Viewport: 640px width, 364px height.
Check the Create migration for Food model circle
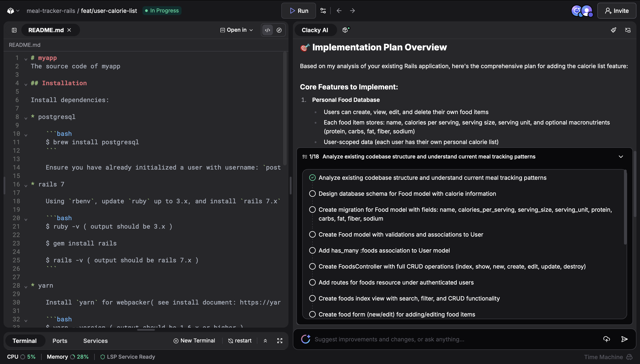point(312,210)
